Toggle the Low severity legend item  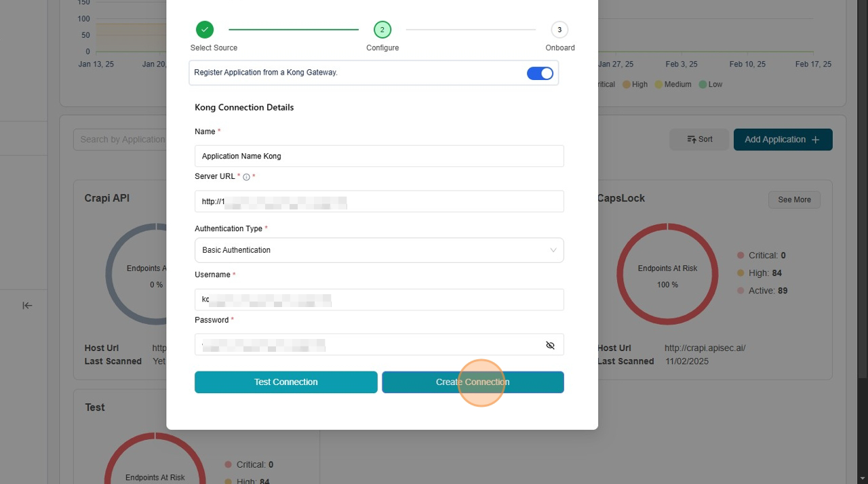point(711,85)
